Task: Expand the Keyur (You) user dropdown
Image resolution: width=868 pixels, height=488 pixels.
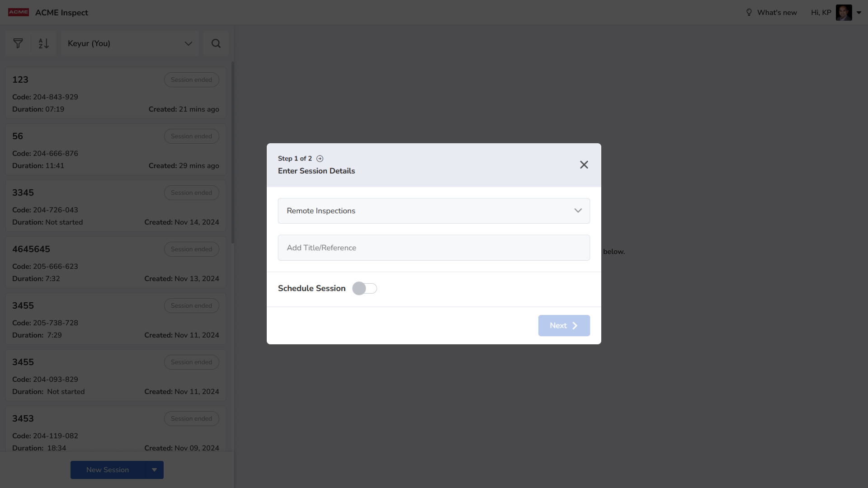Action: tap(130, 43)
